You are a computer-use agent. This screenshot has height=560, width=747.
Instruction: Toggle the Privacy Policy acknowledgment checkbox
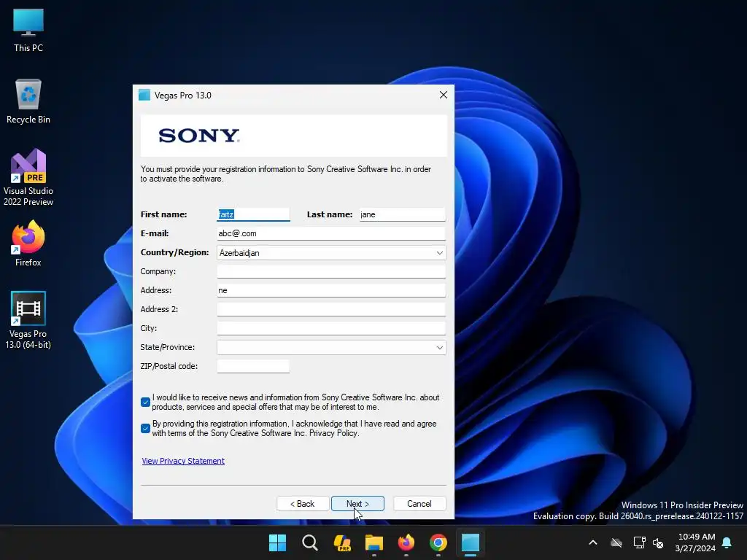[145, 428]
